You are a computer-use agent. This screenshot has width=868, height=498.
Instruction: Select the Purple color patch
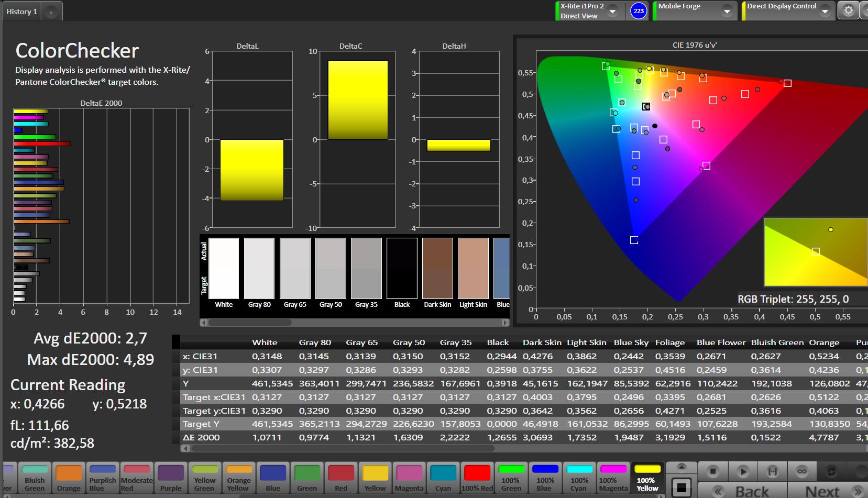(x=171, y=478)
